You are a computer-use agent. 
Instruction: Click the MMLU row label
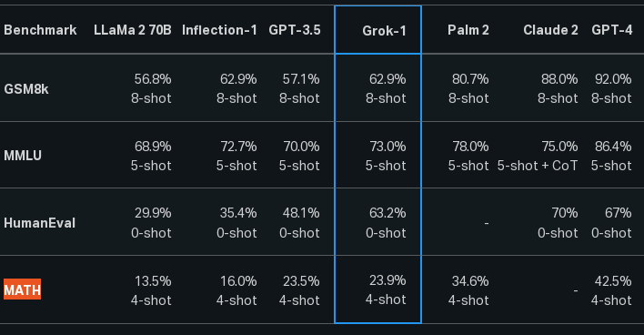(23, 156)
